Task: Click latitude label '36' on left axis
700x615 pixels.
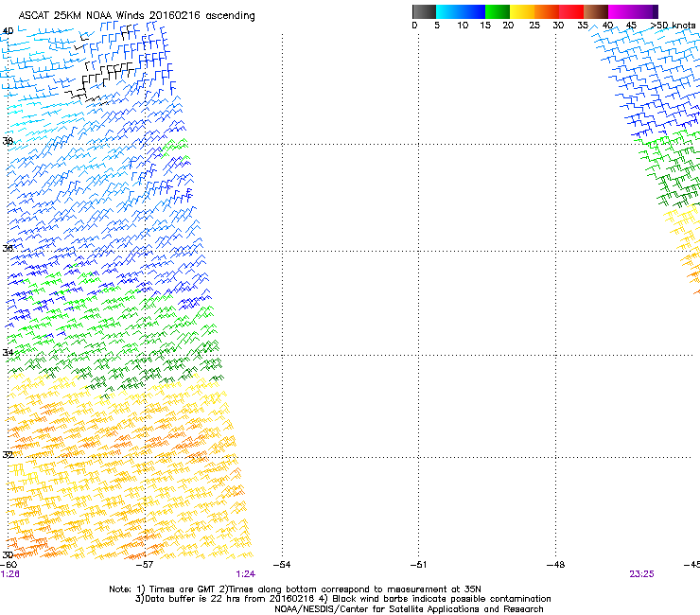Action: coord(8,248)
